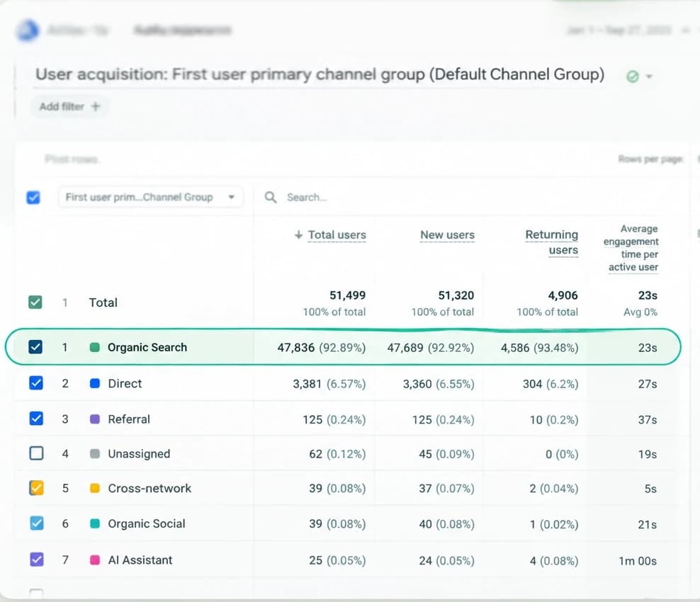Click the 47,836 (92.89%) cell

tap(322, 348)
